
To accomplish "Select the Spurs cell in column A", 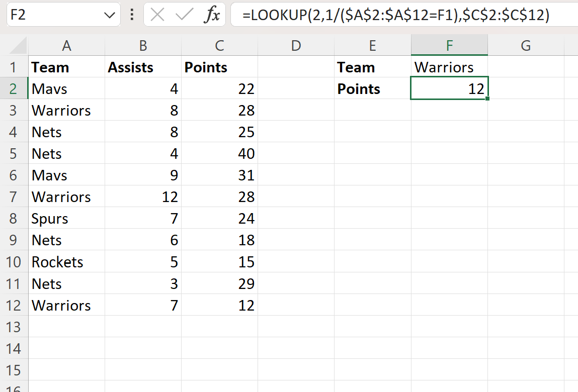I will click(66, 219).
